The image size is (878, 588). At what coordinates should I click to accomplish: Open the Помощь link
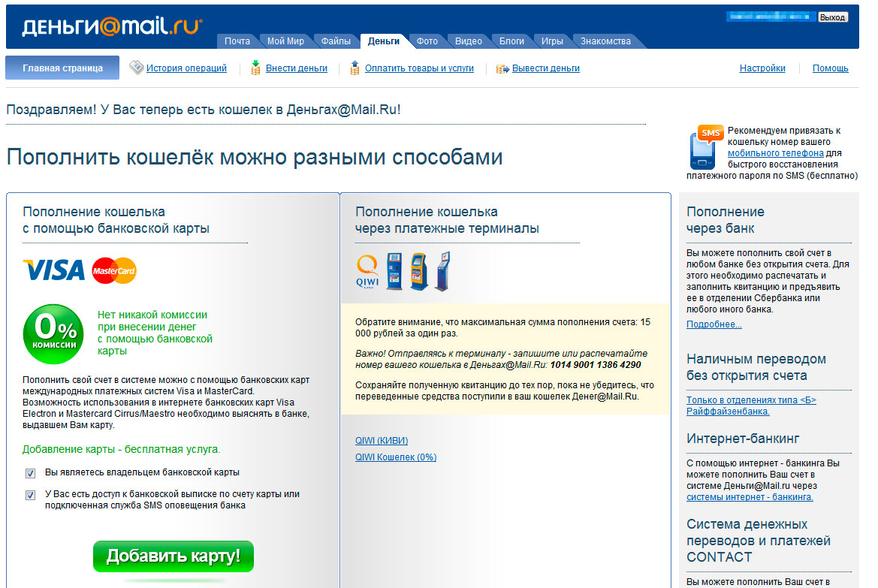pyautogui.click(x=831, y=68)
